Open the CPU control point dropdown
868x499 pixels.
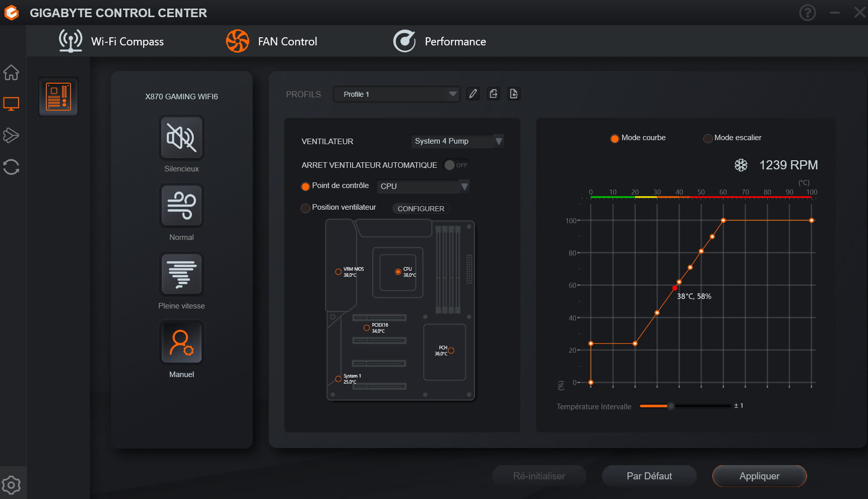pos(423,186)
